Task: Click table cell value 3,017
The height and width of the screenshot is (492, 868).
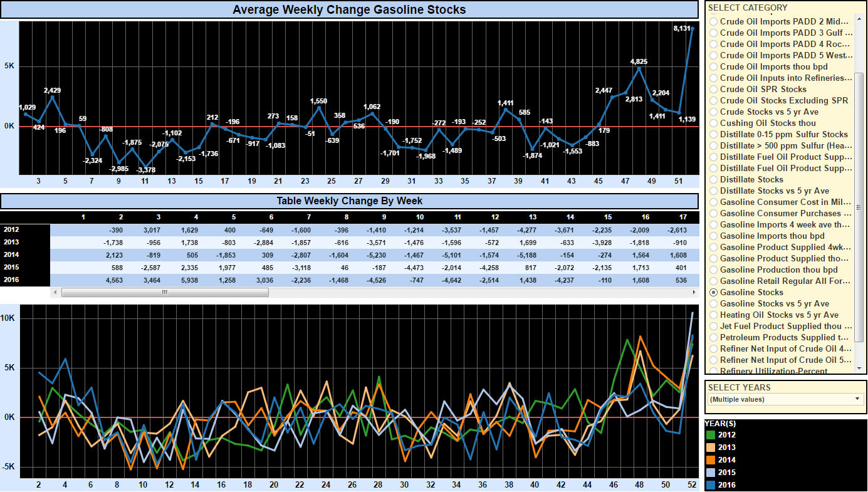Action: 150,230
